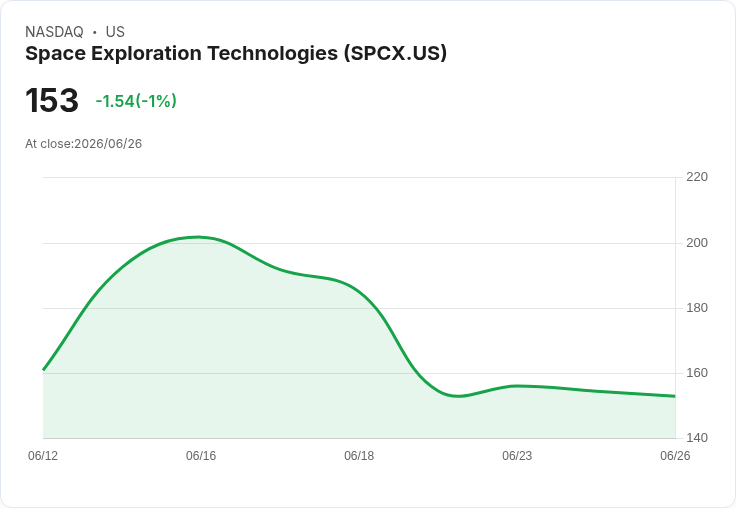Click the 220 value on price axis

pos(697,177)
